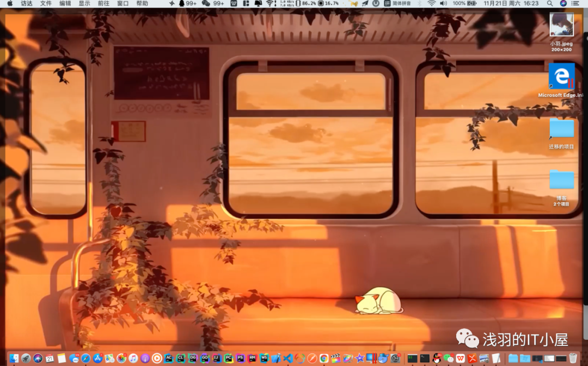This screenshot has width=588, height=366.
Task: Launch IntelliJ IDEA (IJ) from Dock
Action: point(216,358)
